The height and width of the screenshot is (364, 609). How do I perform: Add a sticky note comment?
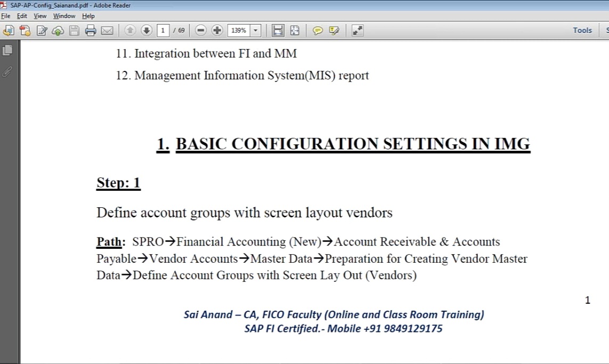pos(318,31)
